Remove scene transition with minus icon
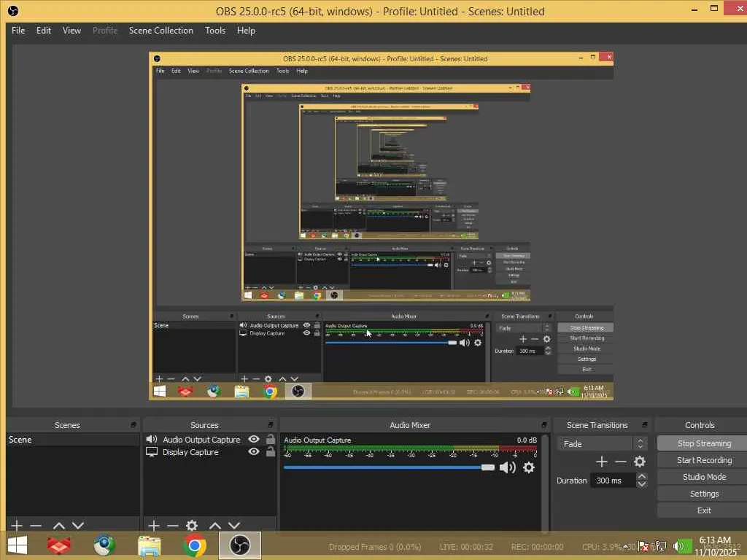The image size is (747, 560). click(x=620, y=462)
